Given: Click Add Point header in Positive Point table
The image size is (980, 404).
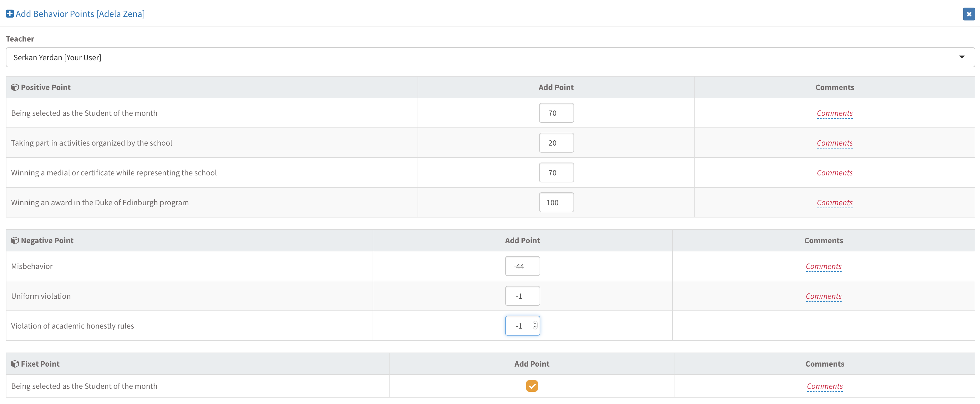Looking at the screenshot, I should [x=556, y=88].
